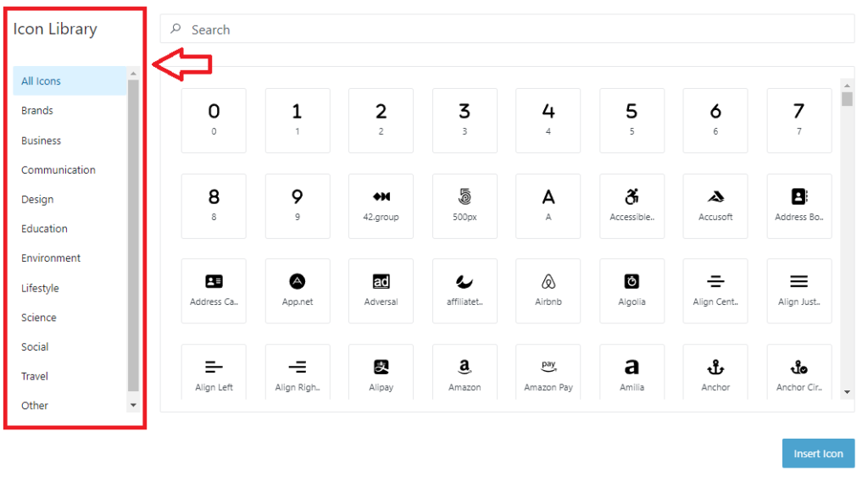Click the category list scroll-down arrow
The image size is (868, 481).
pos(133,406)
